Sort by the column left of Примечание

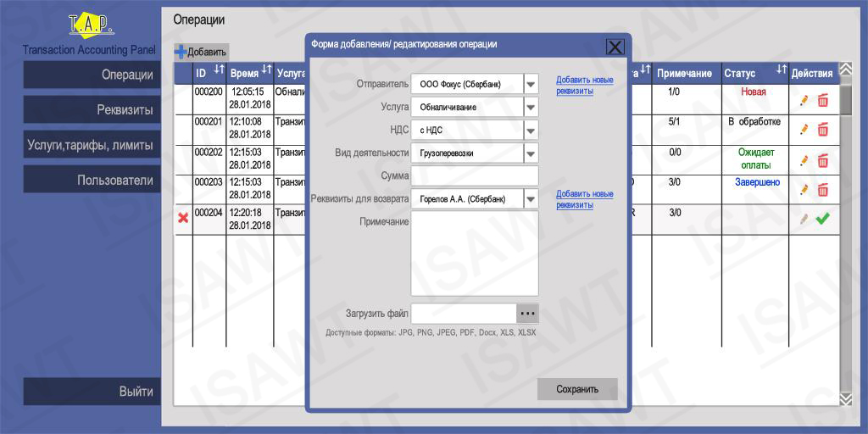645,70
